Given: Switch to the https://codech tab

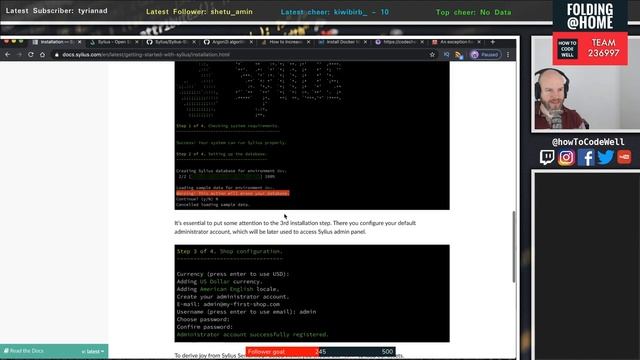Looking at the screenshot, I should (399, 42).
